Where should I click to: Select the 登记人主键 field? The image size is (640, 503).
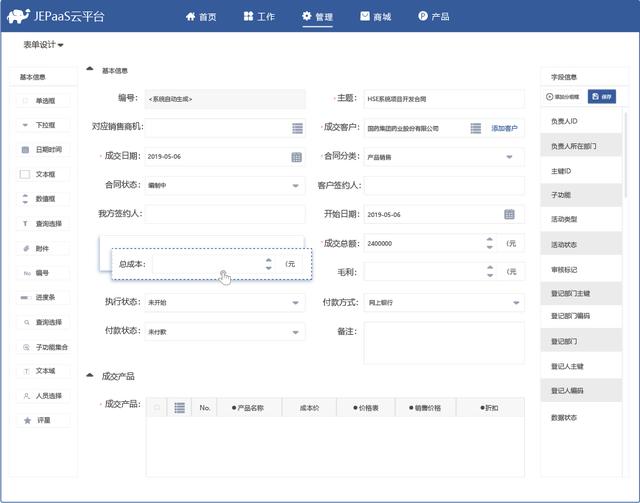click(x=581, y=366)
